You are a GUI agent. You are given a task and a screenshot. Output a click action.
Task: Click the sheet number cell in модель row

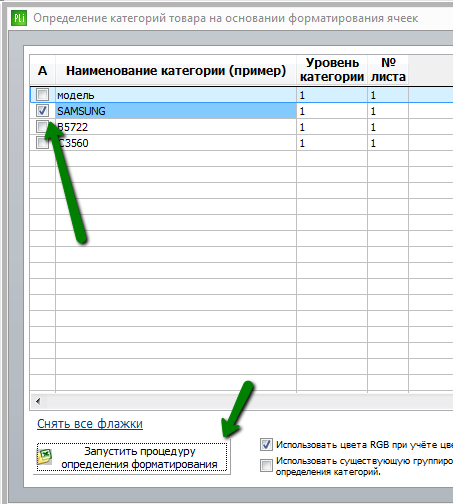pyautogui.click(x=388, y=95)
